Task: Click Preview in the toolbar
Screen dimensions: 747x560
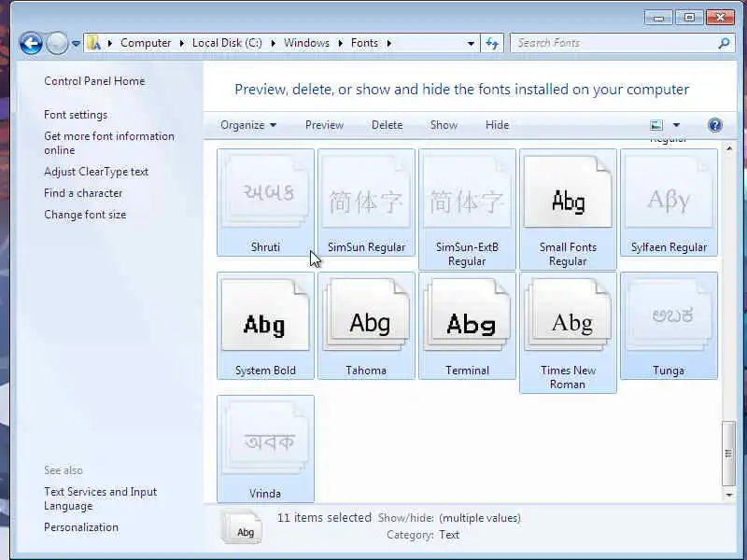Action: point(324,125)
